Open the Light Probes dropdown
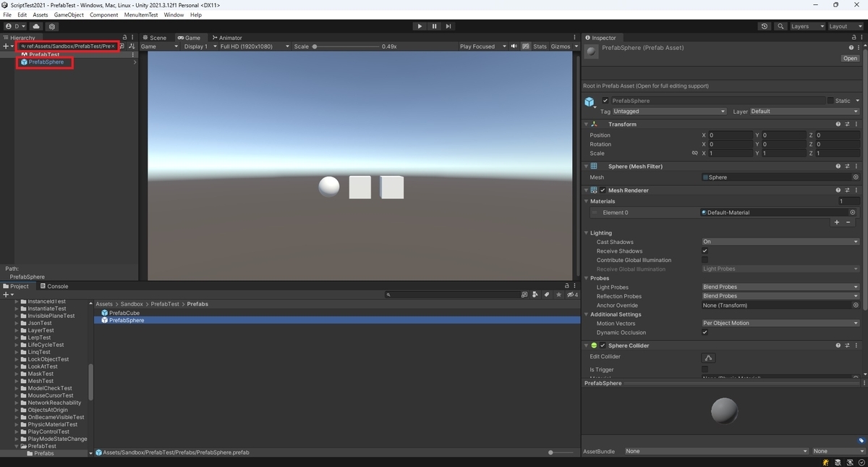Viewport: 868px width, 467px height. (x=780, y=287)
